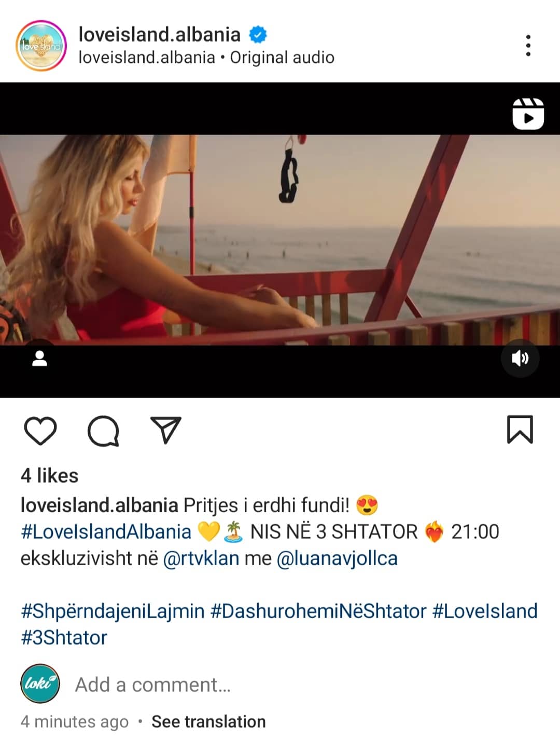Visit the @luanavjollca profile mention
The height and width of the screenshot is (752, 560).
(x=337, y=558)
